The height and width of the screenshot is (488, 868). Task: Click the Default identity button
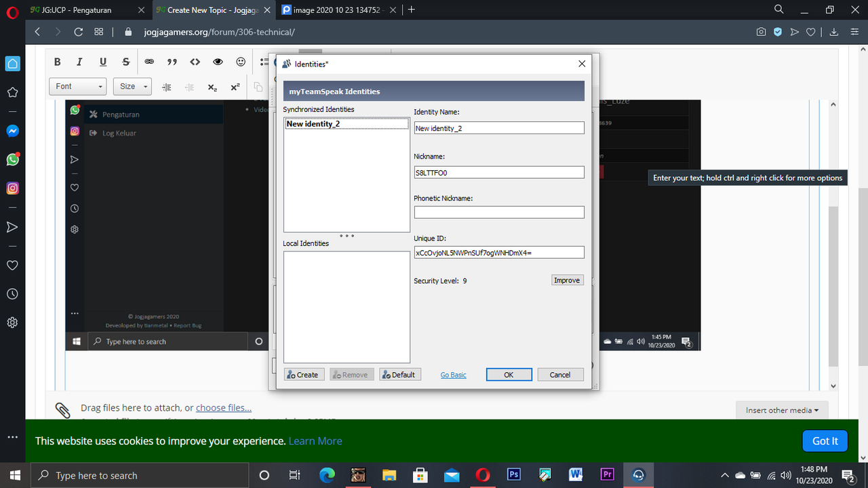pyautogui.click(x=399, y=375)
